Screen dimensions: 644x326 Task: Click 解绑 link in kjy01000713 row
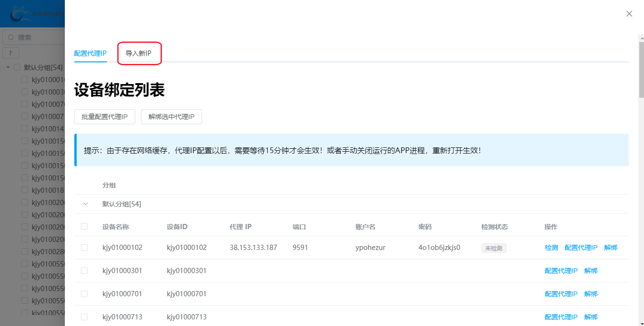(x=591, y=317)
